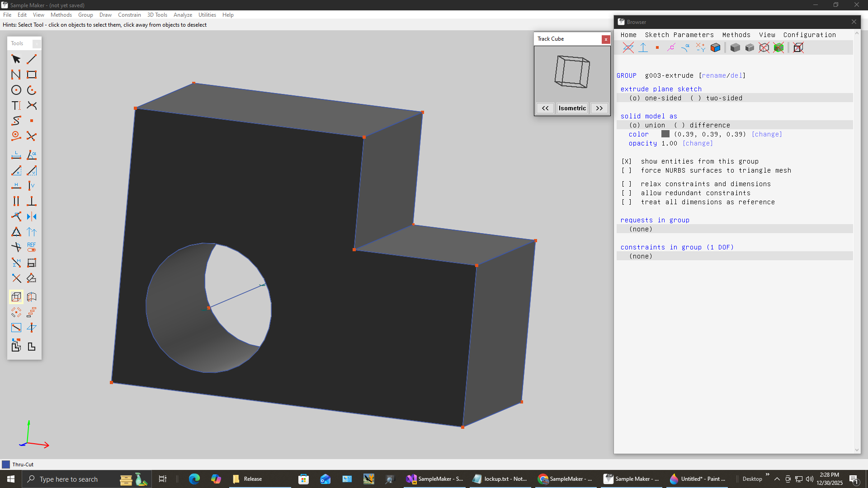Click the REF reference dimension toggle icon
Image resolution: width=868 pixels, height=488 pixels.
point(32,247)
